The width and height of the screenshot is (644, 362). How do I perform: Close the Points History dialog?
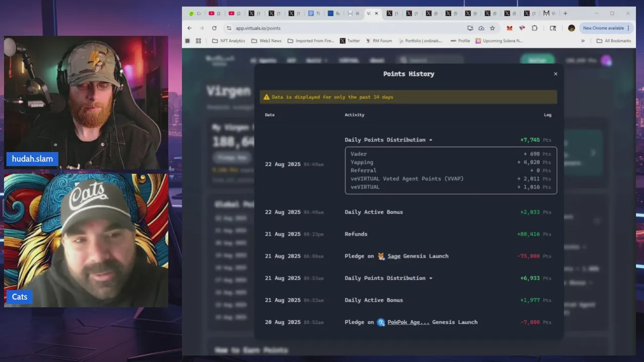[555, 74]
